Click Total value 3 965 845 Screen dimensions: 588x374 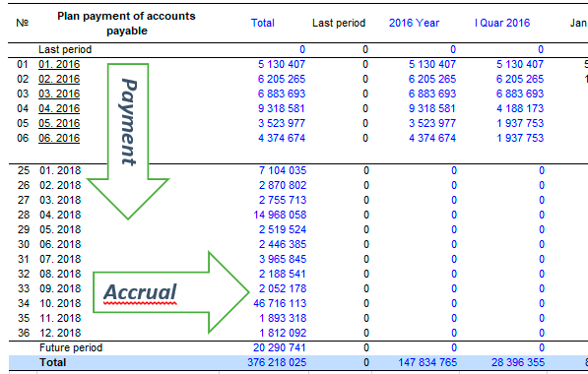coord(283,259)
